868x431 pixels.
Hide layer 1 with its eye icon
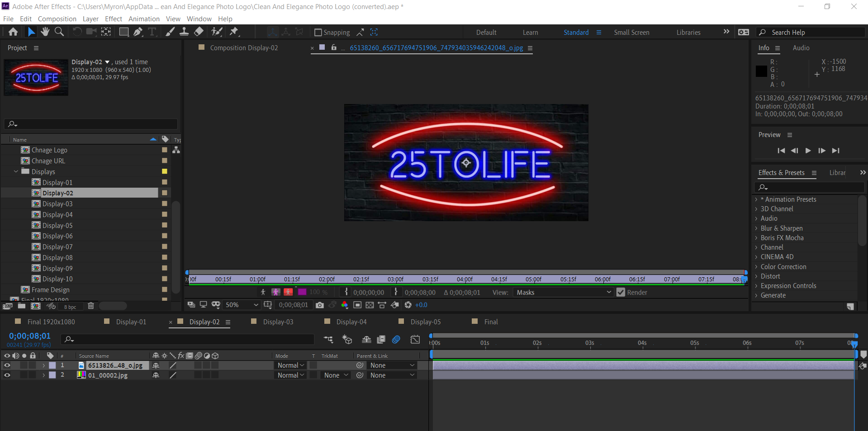7,365
